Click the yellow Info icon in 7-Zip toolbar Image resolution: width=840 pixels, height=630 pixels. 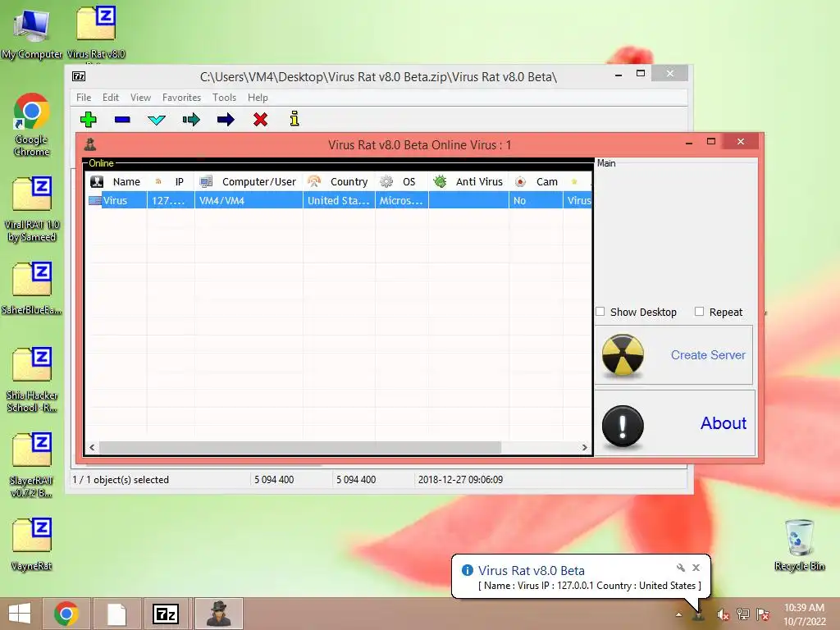tap(294, 118)
